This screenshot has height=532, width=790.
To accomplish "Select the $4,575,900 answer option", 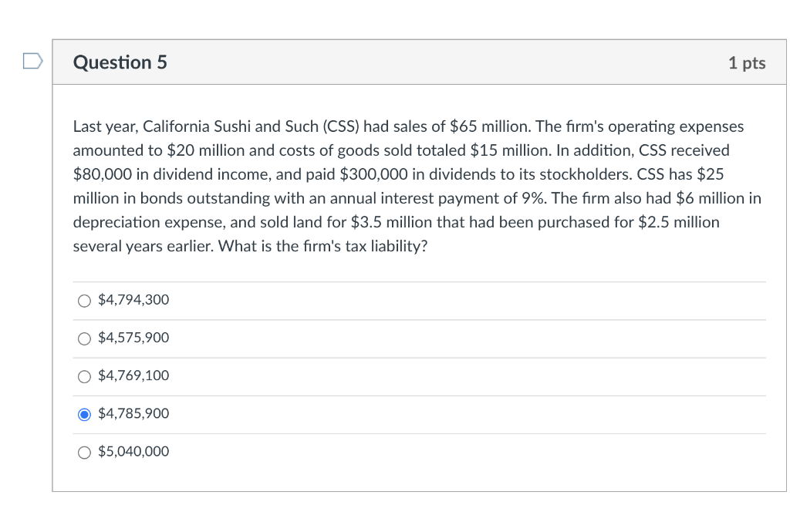I will [x=84, y=338].
